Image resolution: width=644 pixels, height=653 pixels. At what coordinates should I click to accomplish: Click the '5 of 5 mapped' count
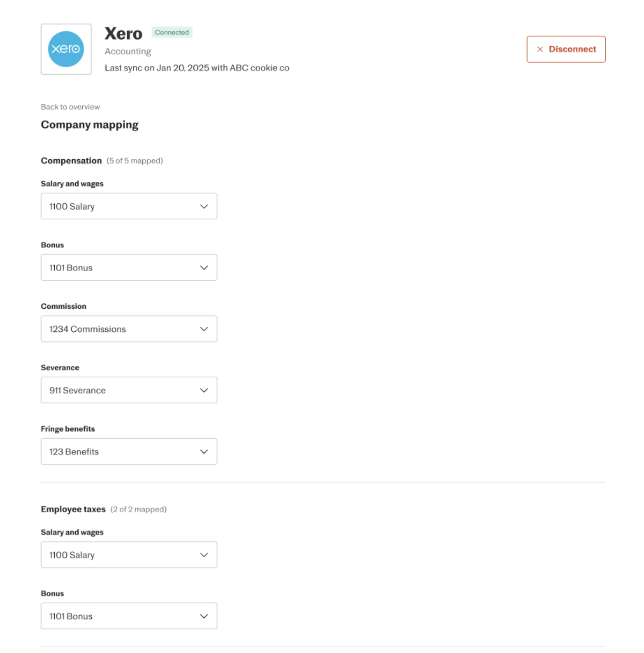click(135, 161)
